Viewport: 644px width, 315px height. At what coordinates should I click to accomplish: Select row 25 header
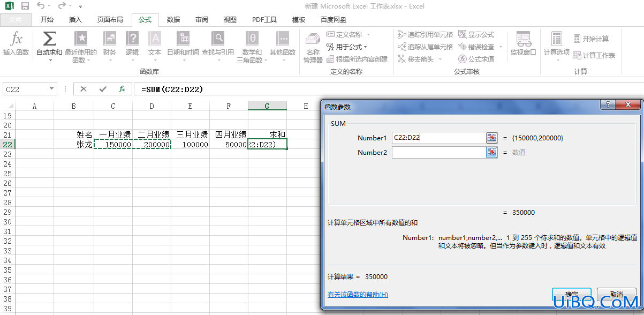click(7, 174)
